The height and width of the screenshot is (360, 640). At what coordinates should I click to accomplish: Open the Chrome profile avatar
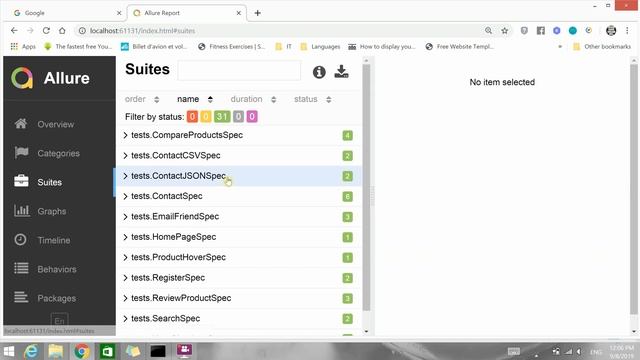pos(611,31)
